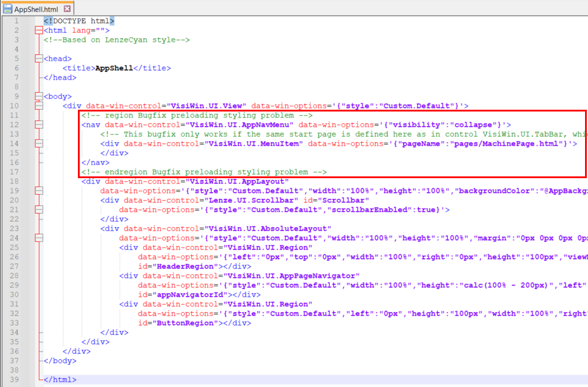Place cursor on the closing html tag
Viewport: 588px width, 387px height.
60,380
